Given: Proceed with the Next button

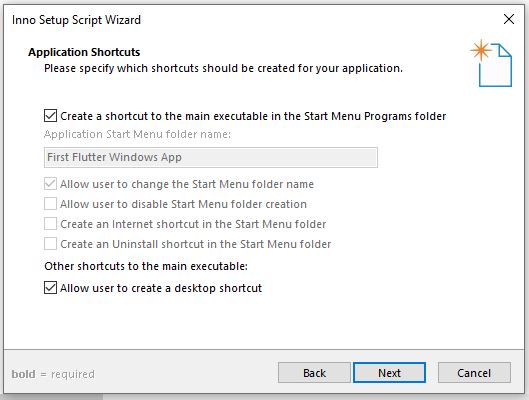Looking at the screenshot, I should (x=389, y=373).
